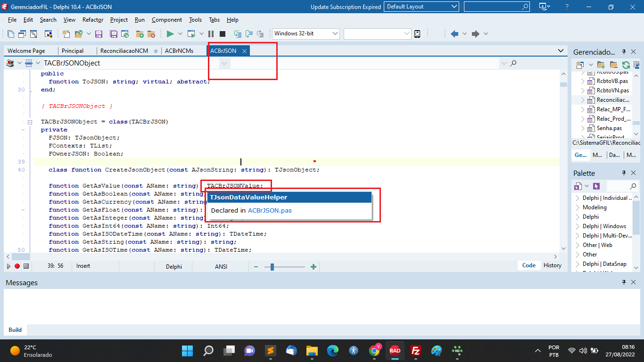Expand the Relac_MP_F... file node
Viewport: 644px width, 362px height.
point(583,109)
